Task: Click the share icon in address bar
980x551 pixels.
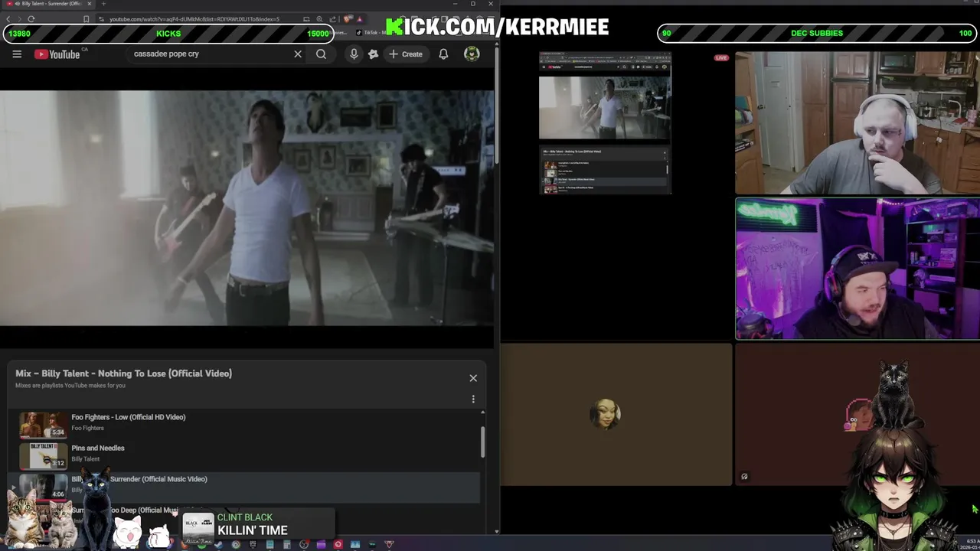Action: pos(333,19)
